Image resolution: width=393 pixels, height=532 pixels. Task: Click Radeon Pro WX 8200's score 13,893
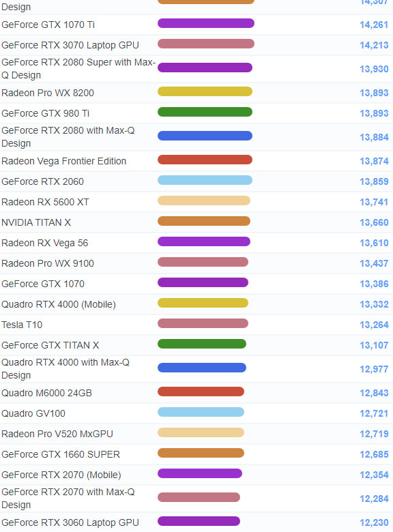pyautogui.click(x=374, y=93)
